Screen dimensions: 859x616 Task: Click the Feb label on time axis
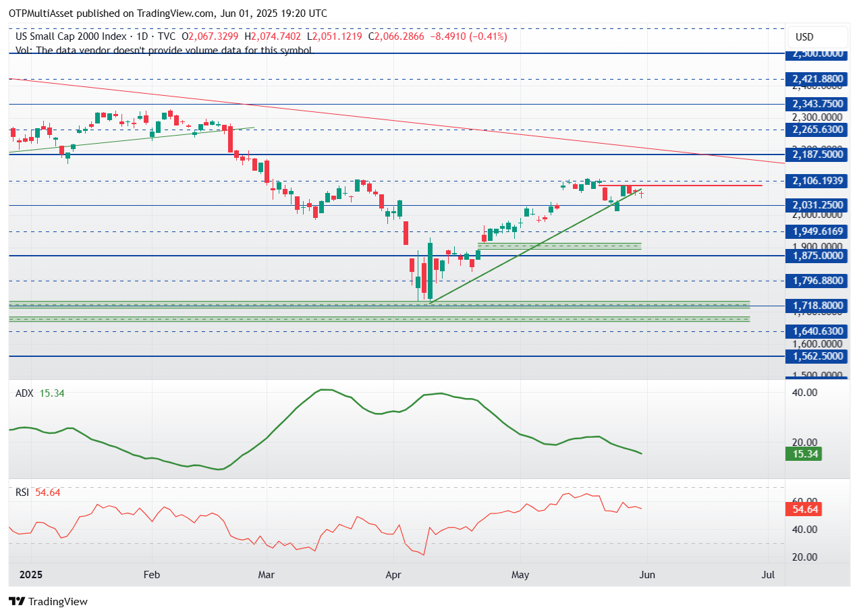151,576
